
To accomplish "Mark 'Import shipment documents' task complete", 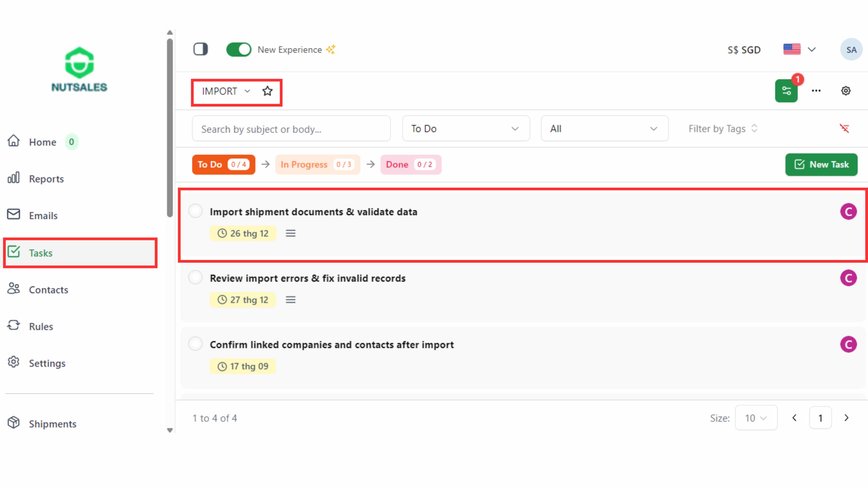I will 195,211.
